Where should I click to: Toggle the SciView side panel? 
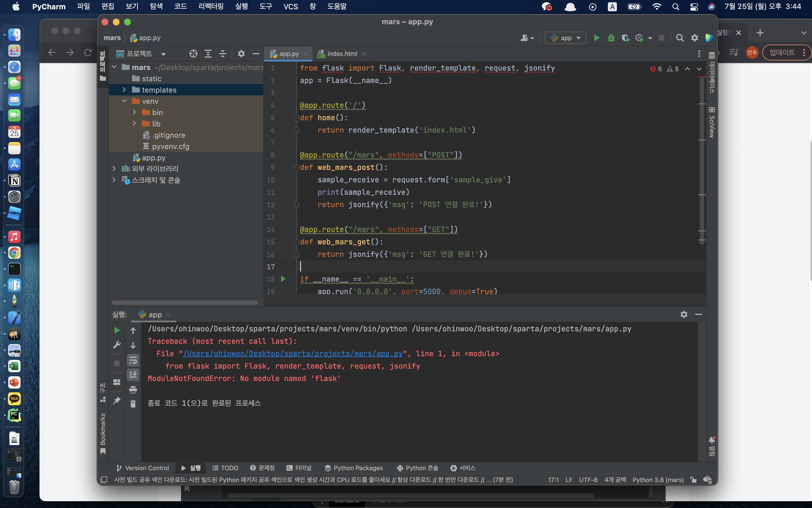[712, 122]
